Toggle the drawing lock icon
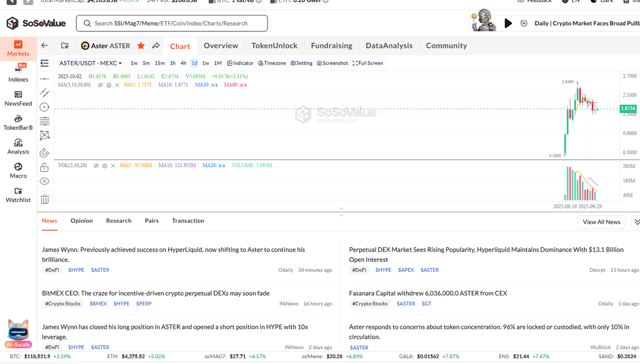This screenshot has height=364, width=640. [45, 167]
